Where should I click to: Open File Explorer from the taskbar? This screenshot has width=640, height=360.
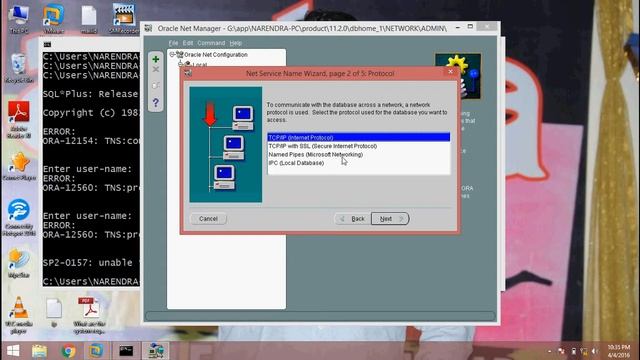40,351
